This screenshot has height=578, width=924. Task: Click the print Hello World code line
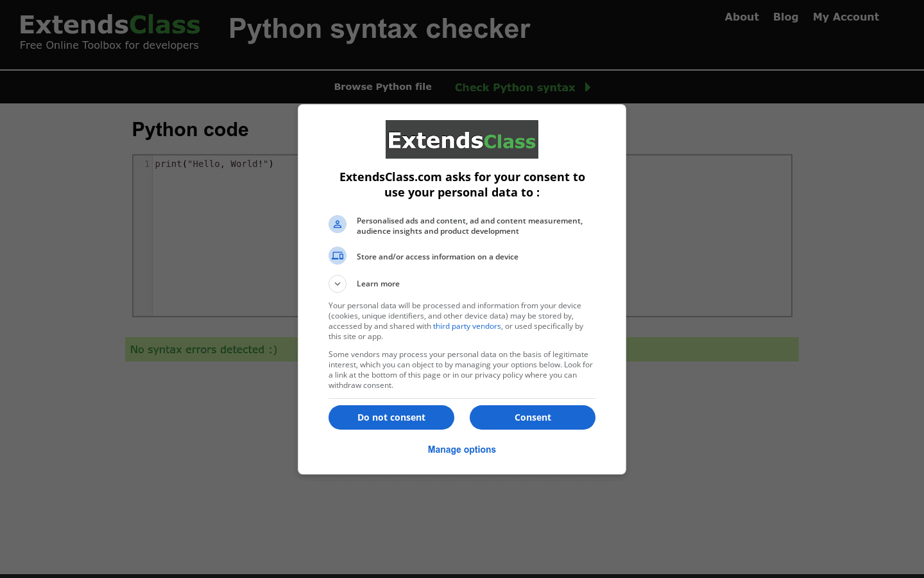coord(214,164)
